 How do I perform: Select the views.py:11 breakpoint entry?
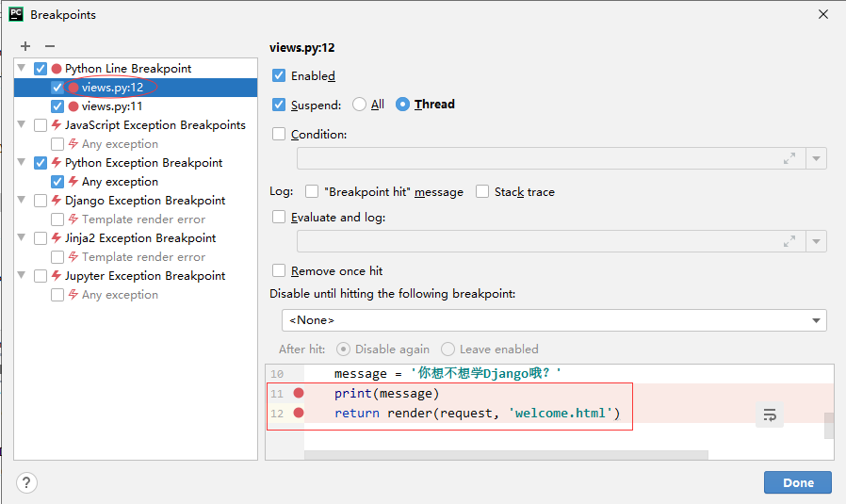pyautogui.click(x=112, y=106)
